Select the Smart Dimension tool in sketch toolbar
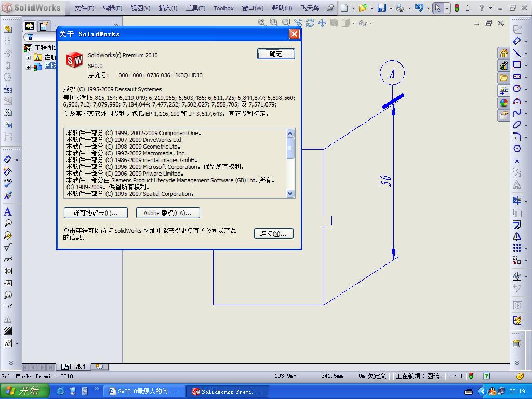The width and height of the screenshot is (532, 399). pos(517,41)
